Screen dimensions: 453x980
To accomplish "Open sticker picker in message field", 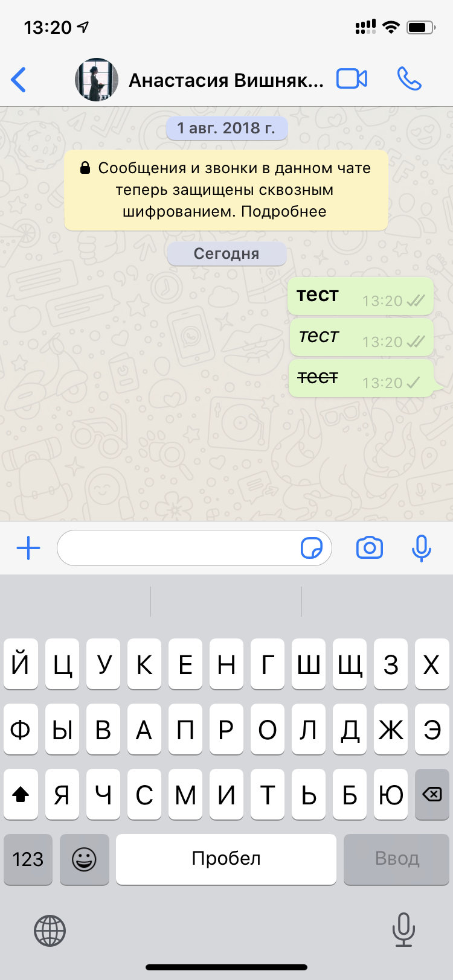I will [x=312, y=549].
